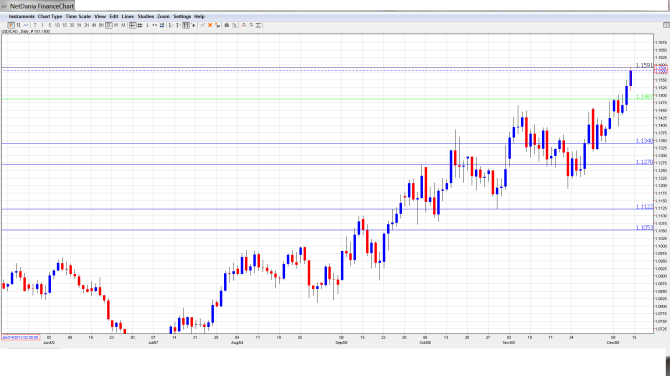Open the Chart Type menu
This screenshot has height=376, width=670.
50,16
